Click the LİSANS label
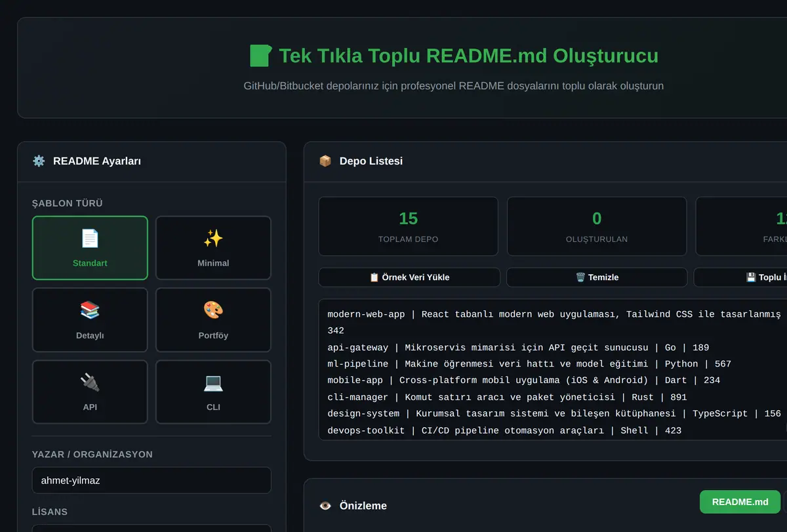Screen dimensions: 787x532 pyautogui.click(x=50, y=512)
